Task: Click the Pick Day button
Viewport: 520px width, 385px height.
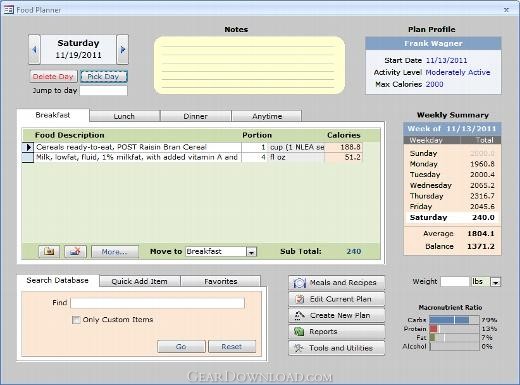Action: point(103,76)
